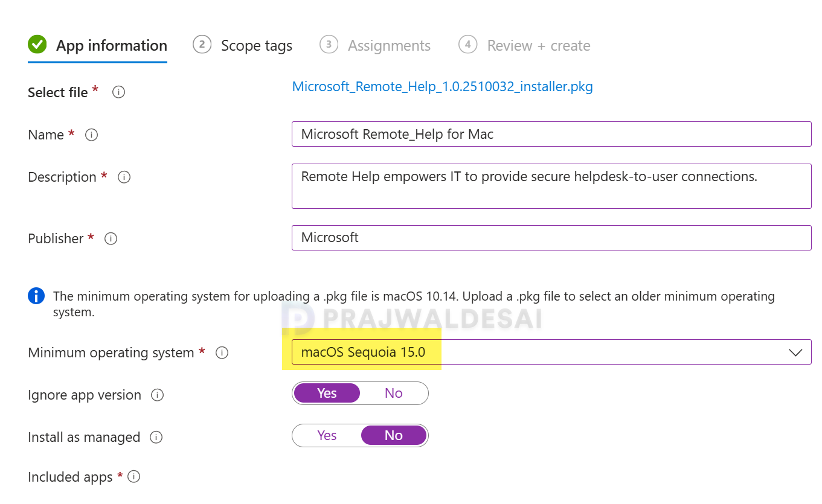Click the Ignore app version info icon

(158, 395)
